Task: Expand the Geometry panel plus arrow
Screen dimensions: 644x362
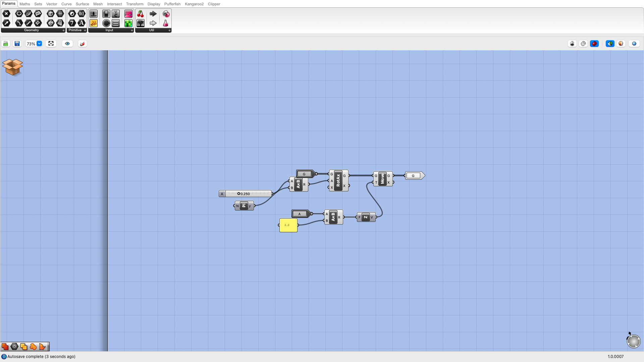Action: point(63,30)
